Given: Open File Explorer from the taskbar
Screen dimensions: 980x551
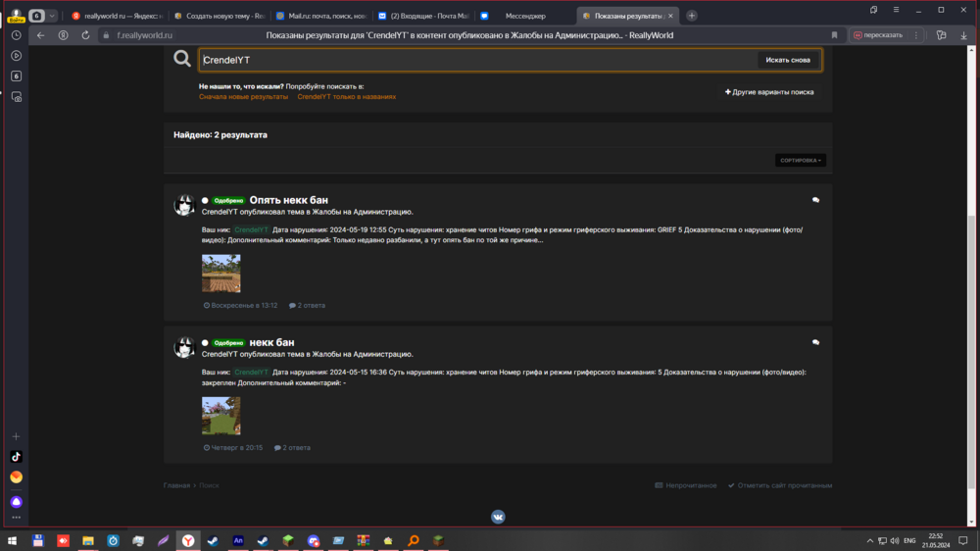Looking at the screenshot, I should point(88,541).
